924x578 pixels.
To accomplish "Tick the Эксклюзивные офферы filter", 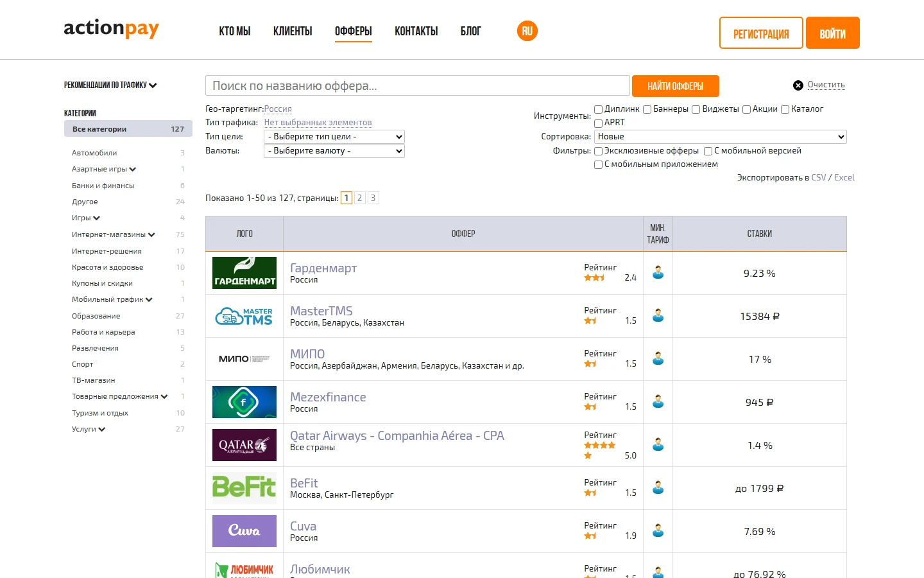I will pos(598,152).
